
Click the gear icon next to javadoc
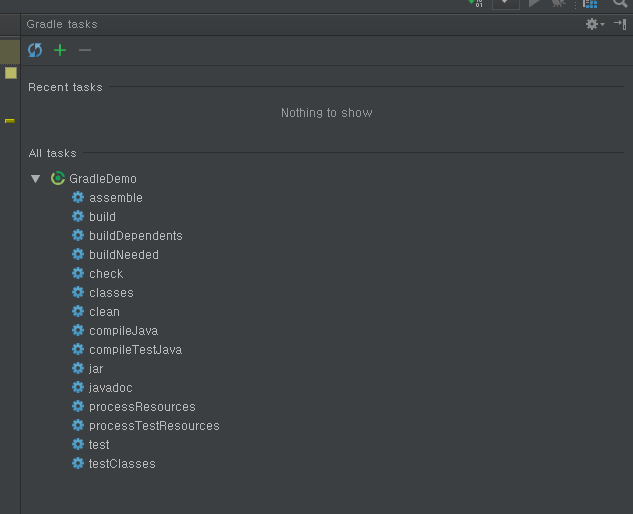pyautogui.click(x=78, y=387)
